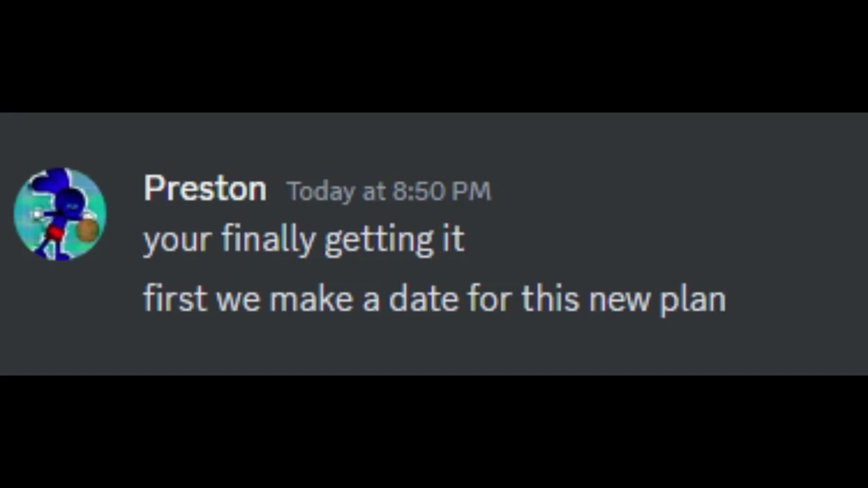Click the word "make" in second message
Screen dimensions: 868x488
tap(311, 298)
